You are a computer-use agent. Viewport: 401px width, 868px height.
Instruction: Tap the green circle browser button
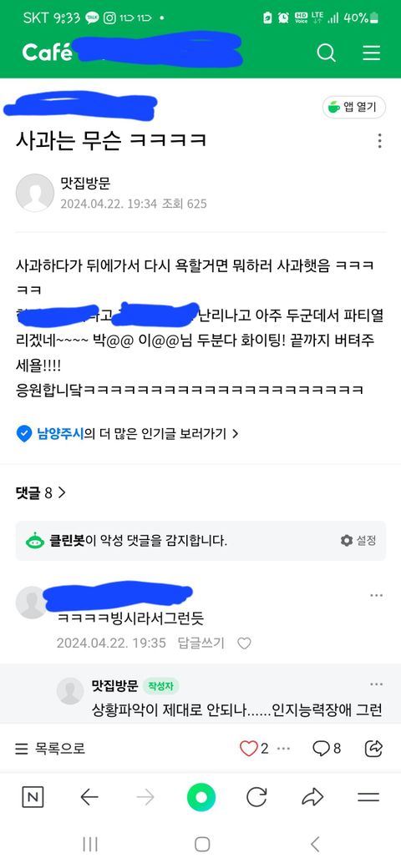(x=201, y=797)
